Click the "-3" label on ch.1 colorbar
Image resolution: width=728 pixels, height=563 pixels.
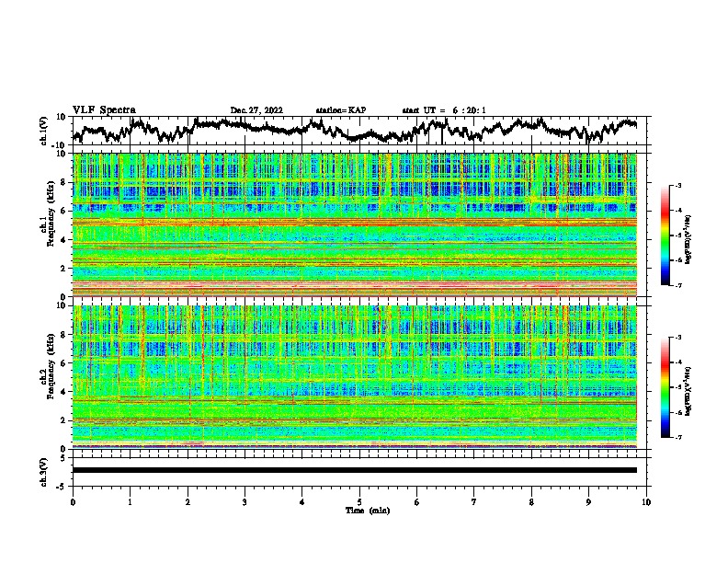pyautogui.click(x=677, y=186)
